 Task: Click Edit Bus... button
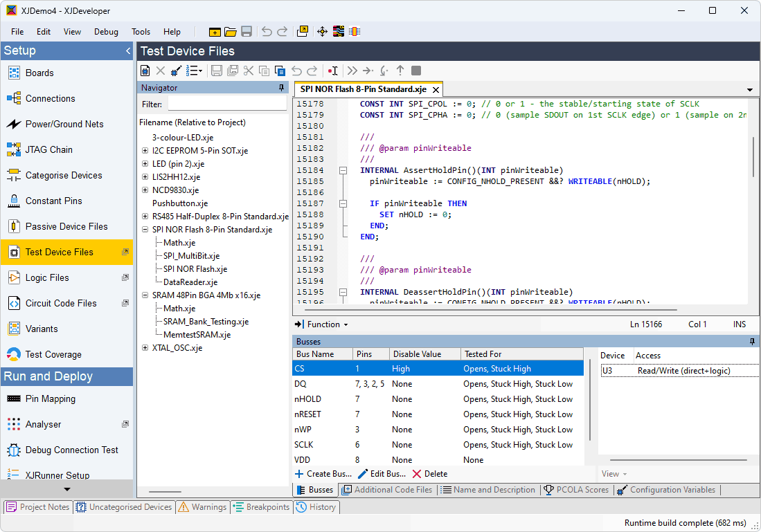click(382, 474)
